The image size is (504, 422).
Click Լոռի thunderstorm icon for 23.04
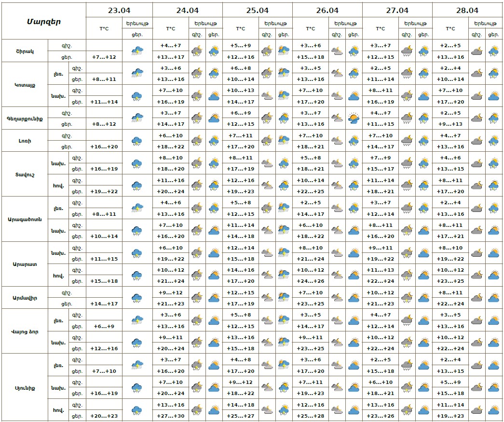pyautogui.click(x=137, y=141)
